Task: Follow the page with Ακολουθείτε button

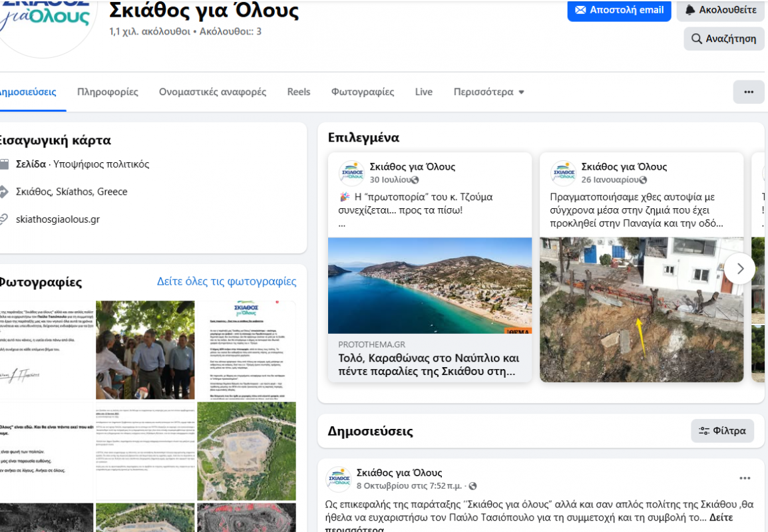Action: 721,10
